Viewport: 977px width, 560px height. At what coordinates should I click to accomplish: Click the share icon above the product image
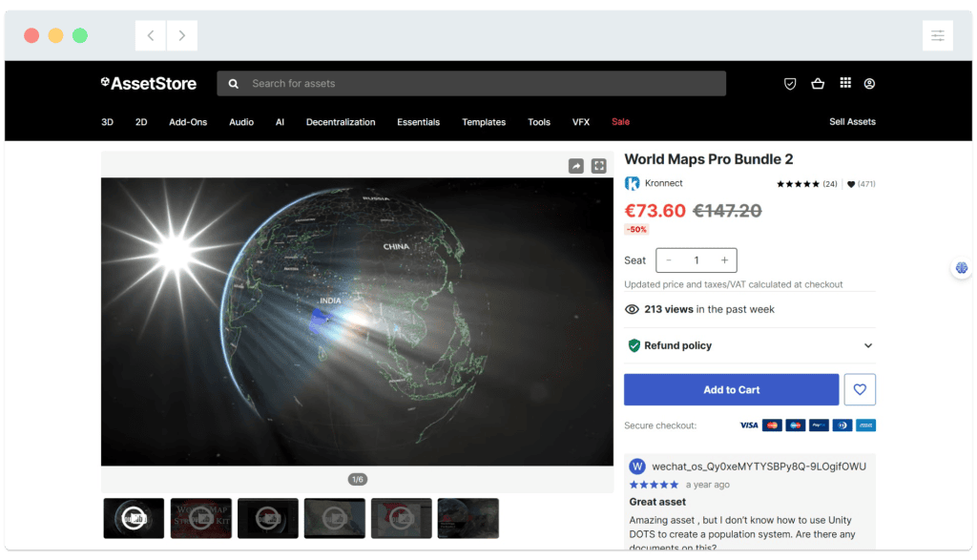coord(575,165)
